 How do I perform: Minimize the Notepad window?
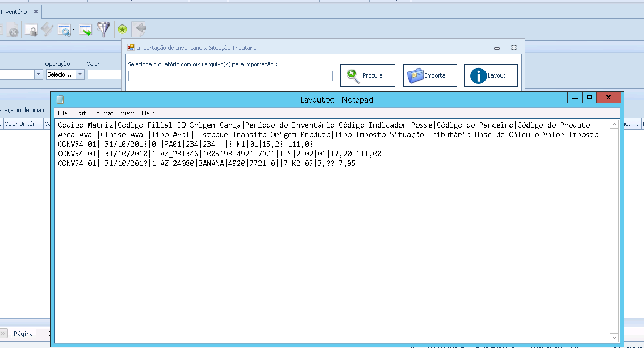pos(575,98)
